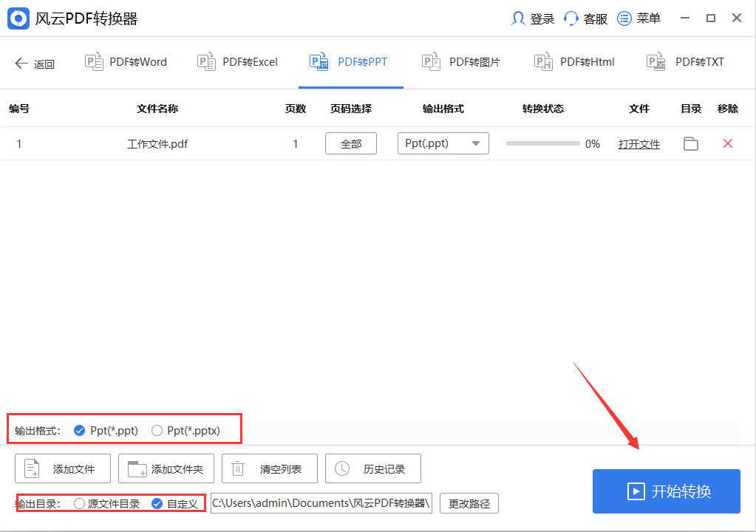The height and width of the screenshot is (532, 756).
Task: Click the PDF转图片 tab icon
Action: pyautogui.click(x=431, y=61)
